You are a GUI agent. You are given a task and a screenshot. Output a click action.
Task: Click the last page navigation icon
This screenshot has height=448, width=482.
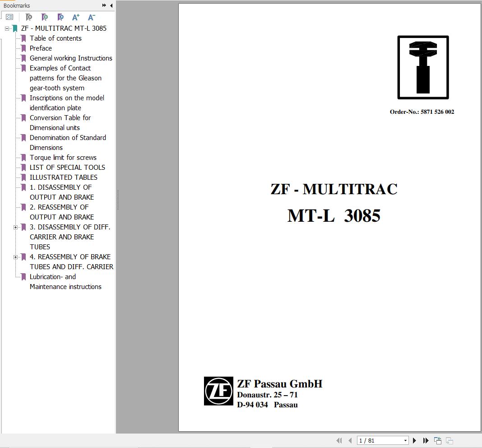point(426,440)
